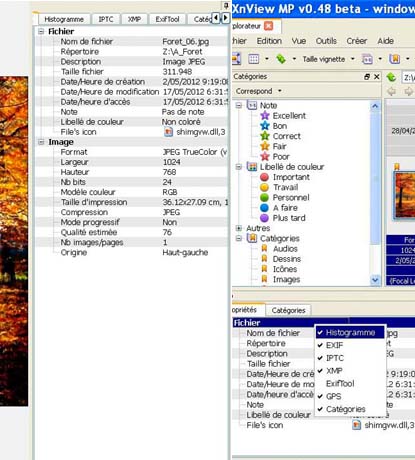Image resolution: width=415 pixels, height=460 pixels.
Task: Switch to the XMP tab in left panel
Action: 134,19
